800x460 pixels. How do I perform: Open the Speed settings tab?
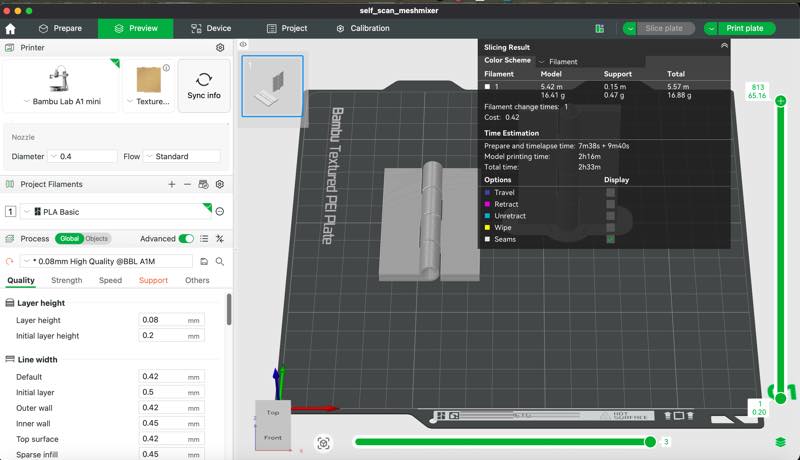110,280
